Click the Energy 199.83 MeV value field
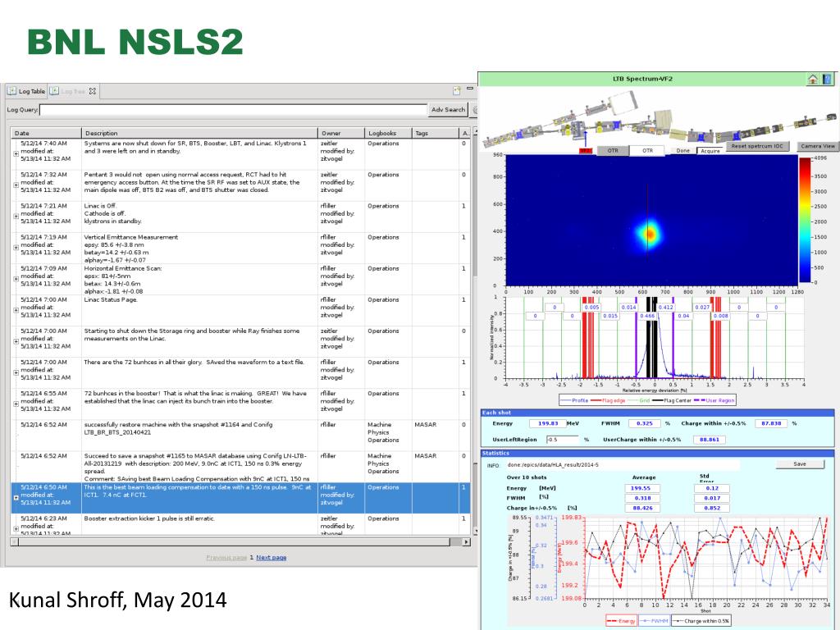 [x=547, y=423]
